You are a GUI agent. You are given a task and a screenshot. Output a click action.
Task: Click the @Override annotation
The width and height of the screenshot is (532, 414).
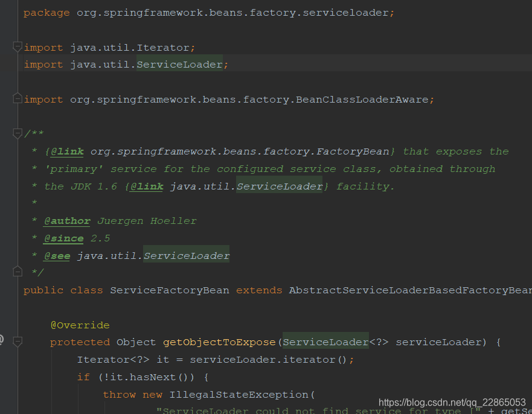point(80,325)
